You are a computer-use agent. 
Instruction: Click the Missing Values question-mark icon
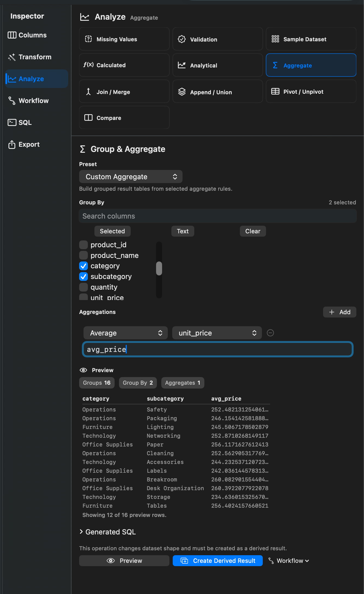click(x=88, y=39)
